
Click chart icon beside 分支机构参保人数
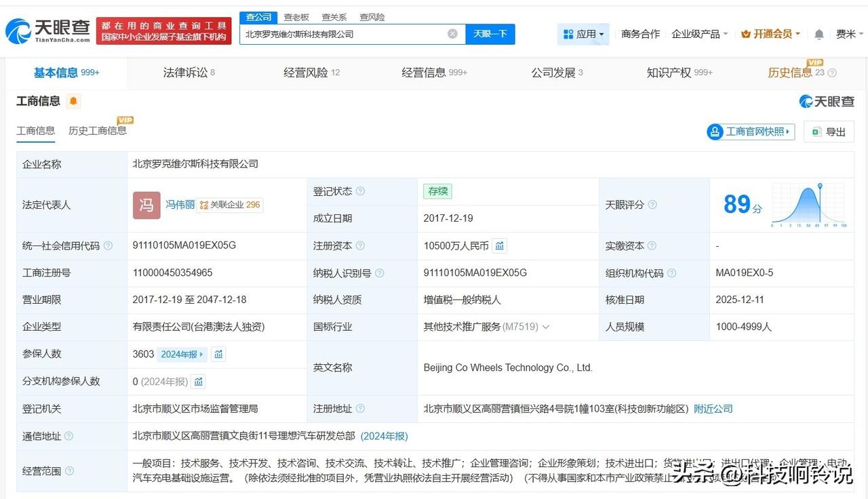pos(199,382)
